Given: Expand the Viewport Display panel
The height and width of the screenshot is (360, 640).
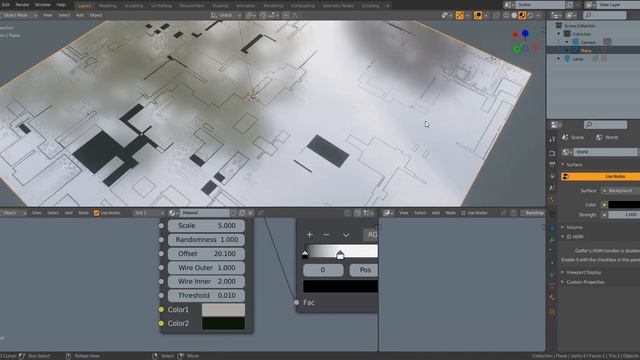Looking at the screenshot, I should click(581, 272).
